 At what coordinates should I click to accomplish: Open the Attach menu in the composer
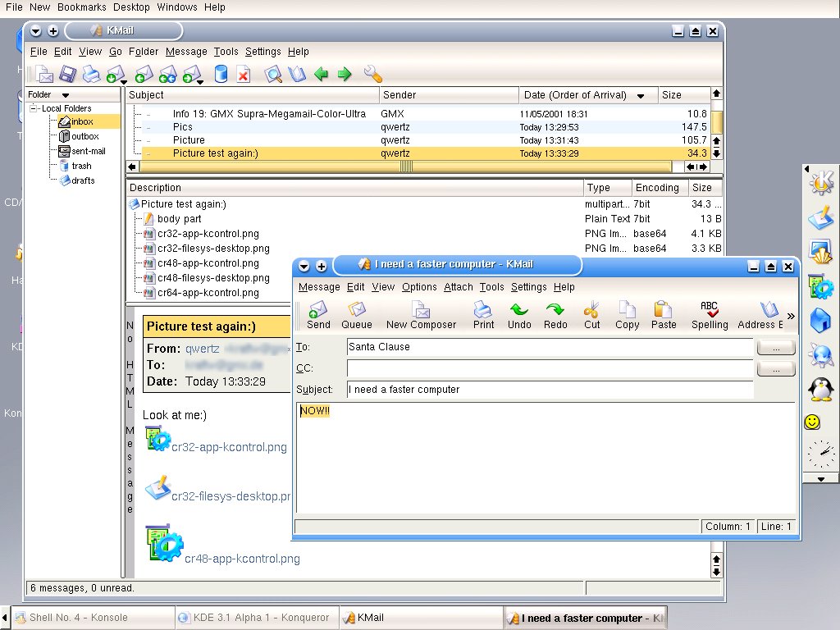[x=459, y=287]
